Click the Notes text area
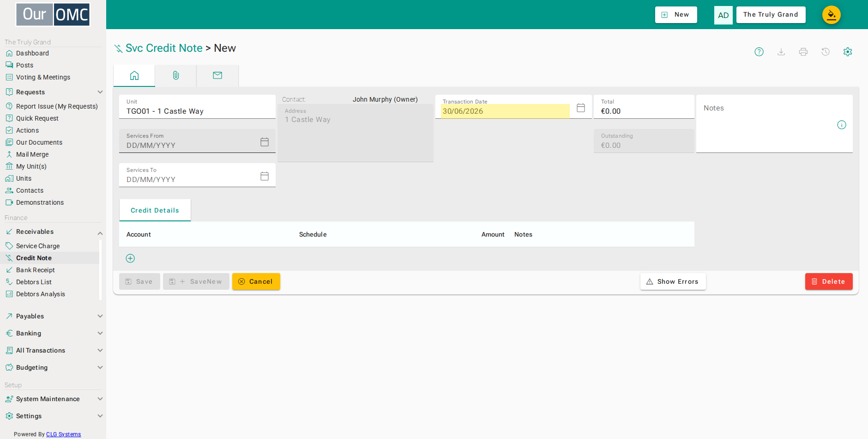Screen dimensions: 868x439 coord(774,124)
